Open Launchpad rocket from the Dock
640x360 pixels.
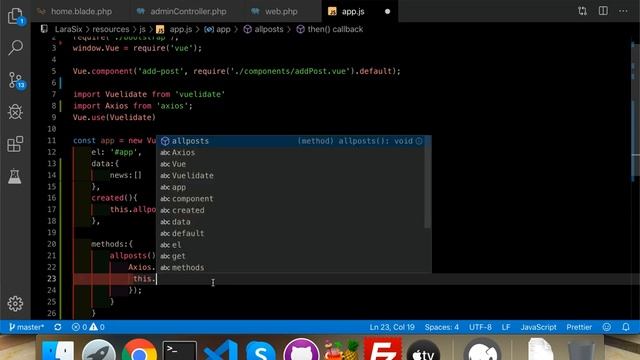pyautogui.click(x=99, y=350)
